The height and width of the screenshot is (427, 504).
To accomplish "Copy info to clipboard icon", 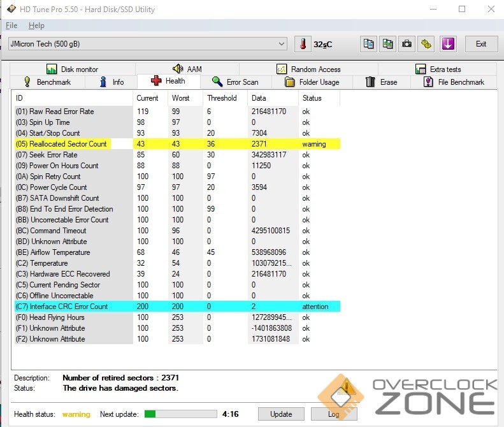I will coord(368,44).
